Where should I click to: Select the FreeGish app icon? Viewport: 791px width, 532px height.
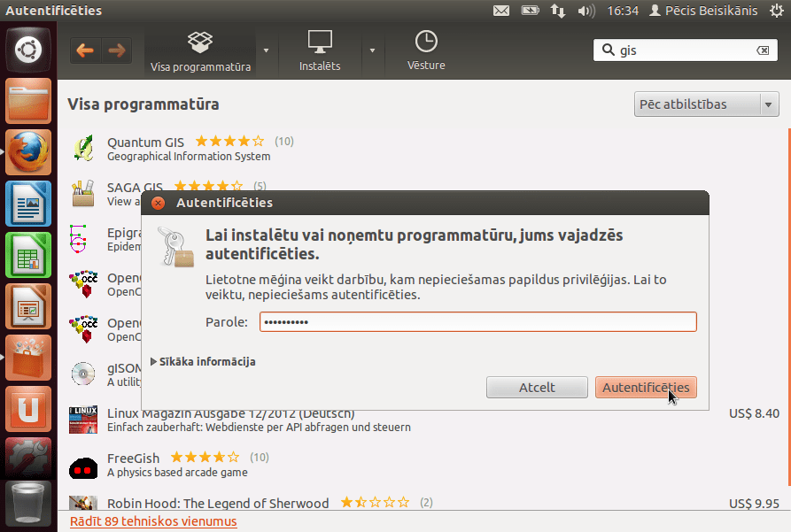pos(83,469)
